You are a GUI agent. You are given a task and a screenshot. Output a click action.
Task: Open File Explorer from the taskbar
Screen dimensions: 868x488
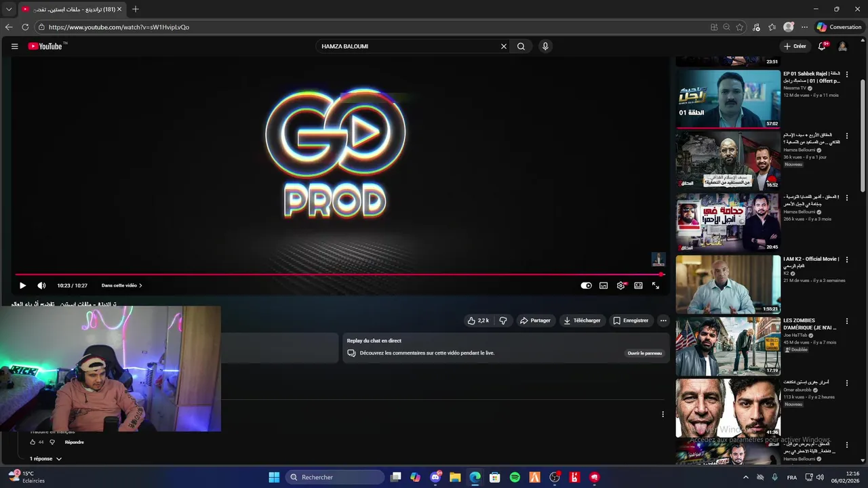[x=455, y=477]
